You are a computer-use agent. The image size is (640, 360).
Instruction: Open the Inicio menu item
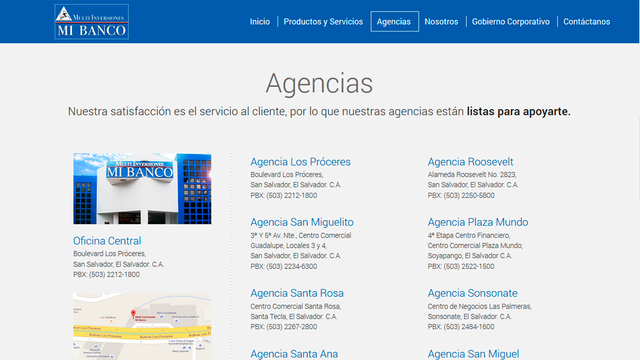click(260, 22)
